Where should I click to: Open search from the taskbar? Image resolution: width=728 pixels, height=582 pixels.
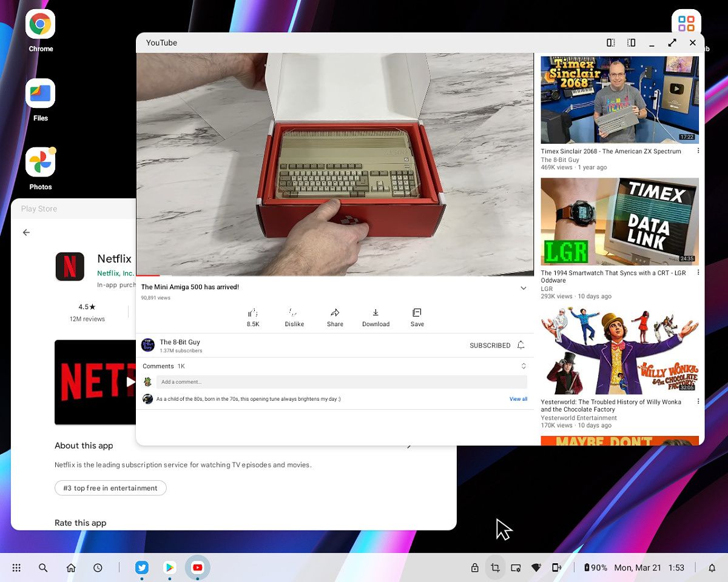[43, 568]
